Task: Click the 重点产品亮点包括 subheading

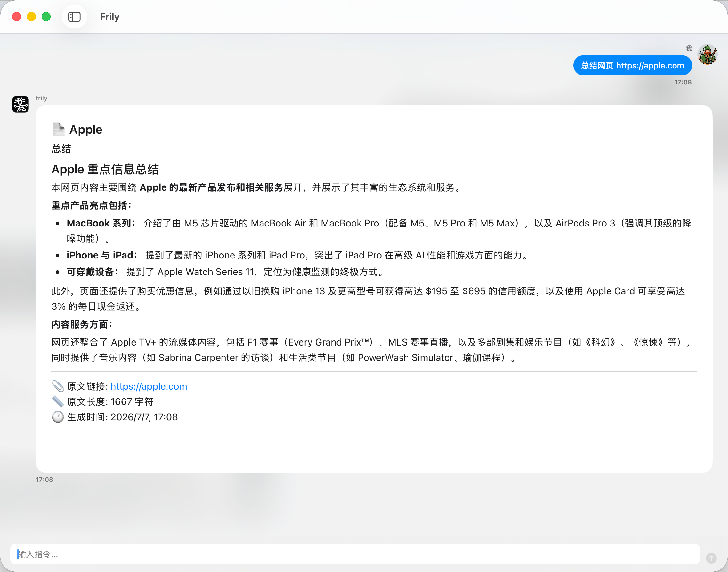Action: (92, 205)
